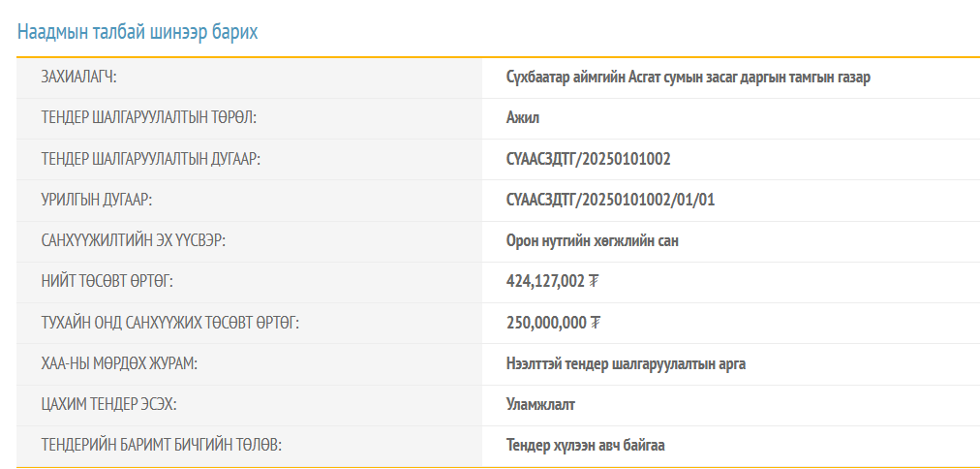The width and height of the screenshot is (980, 469).
Task: Select the label 'НИЙТ ТӨСӨВТ ӨРТӨГ:'
Action: click(x=107, y=282)
